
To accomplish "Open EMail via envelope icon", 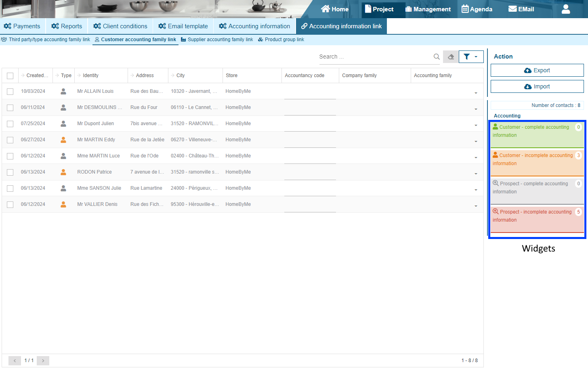I will pyautogui.click(x=512, y=9).
